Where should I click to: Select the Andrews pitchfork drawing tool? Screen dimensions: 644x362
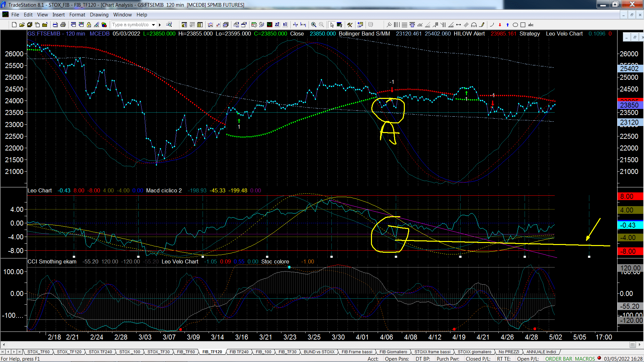389,25
